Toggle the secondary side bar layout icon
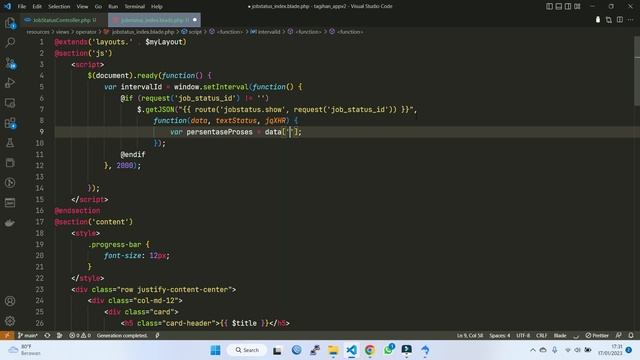 tap(568, 7)
